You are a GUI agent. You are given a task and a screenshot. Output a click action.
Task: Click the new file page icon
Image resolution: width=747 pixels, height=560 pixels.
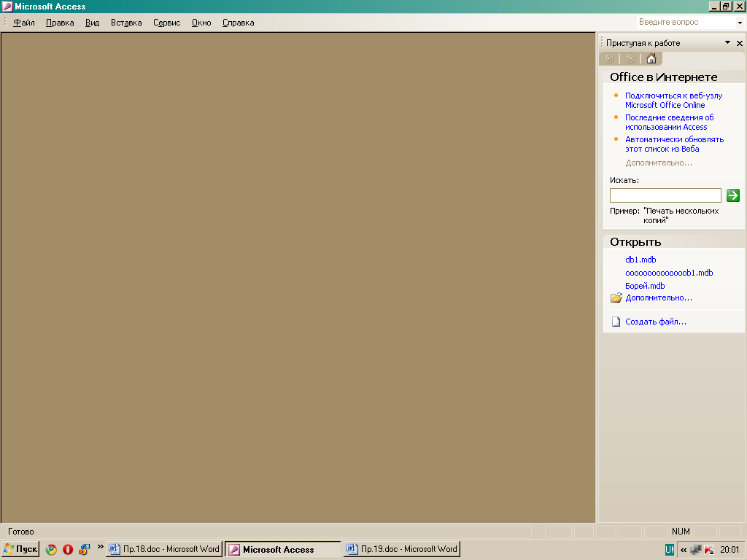(x=616, y=322)
